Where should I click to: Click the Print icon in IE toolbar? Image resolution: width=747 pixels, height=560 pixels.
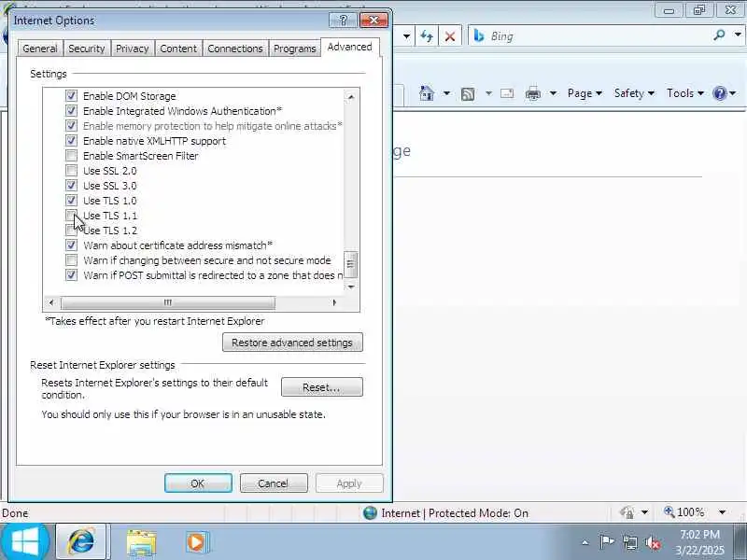pyautogui.click(x=533, y=93)
